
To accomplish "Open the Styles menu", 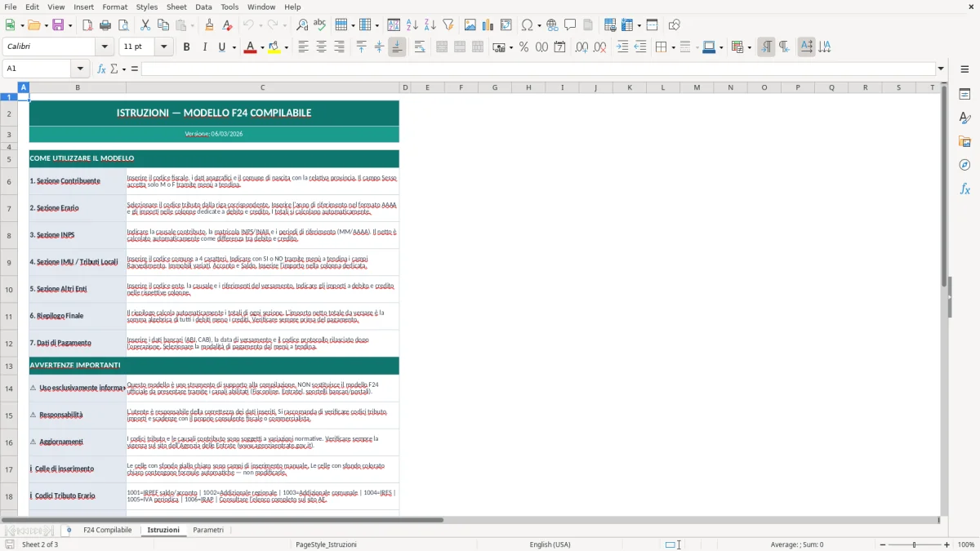I will pyautogui.click(x=147, y=7).
